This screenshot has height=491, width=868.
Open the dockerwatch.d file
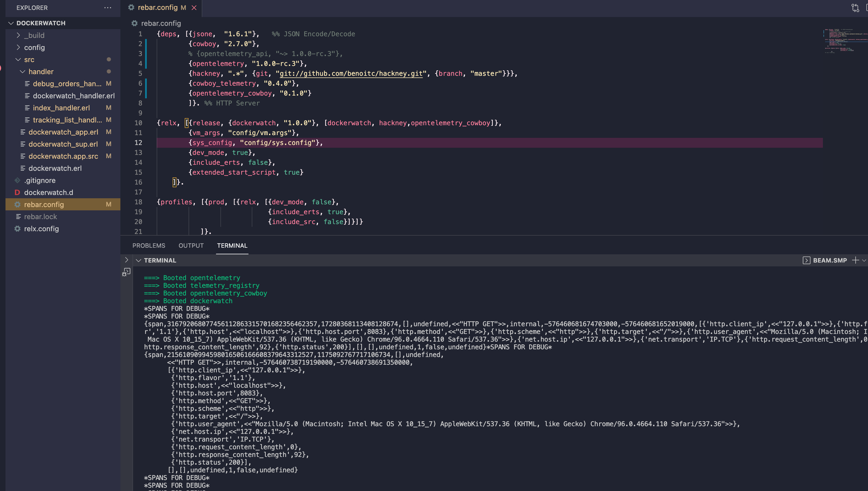click(48, 192)
